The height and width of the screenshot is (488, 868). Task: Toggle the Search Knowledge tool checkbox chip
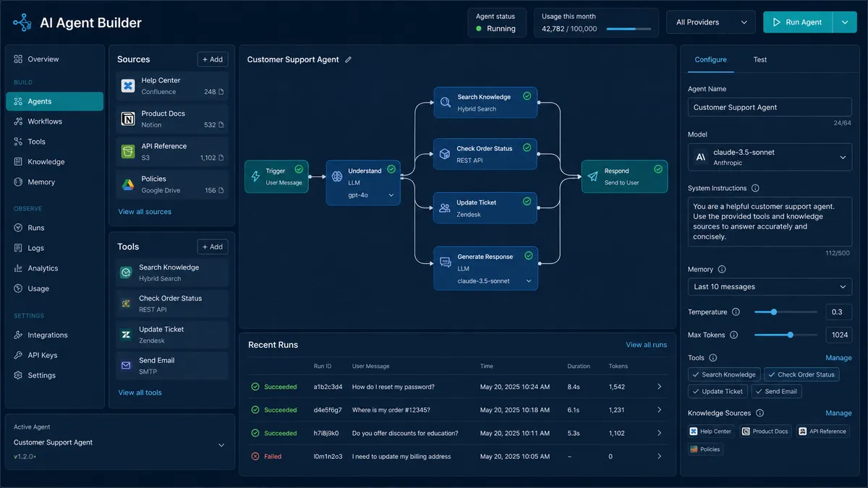pos(724,374)
